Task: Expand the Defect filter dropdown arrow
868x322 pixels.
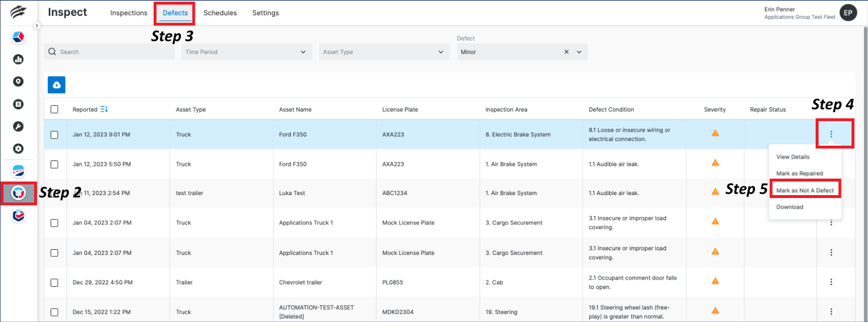Action: [579, 52]
